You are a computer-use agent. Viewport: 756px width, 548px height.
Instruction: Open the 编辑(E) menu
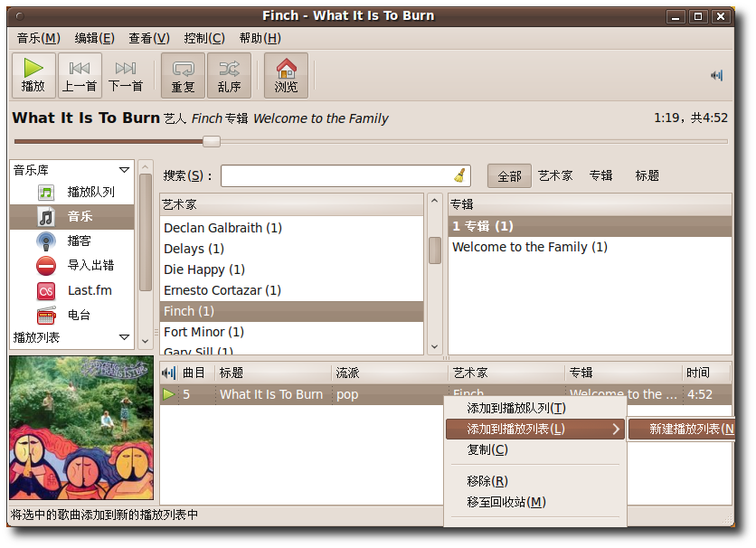[94, 38]
